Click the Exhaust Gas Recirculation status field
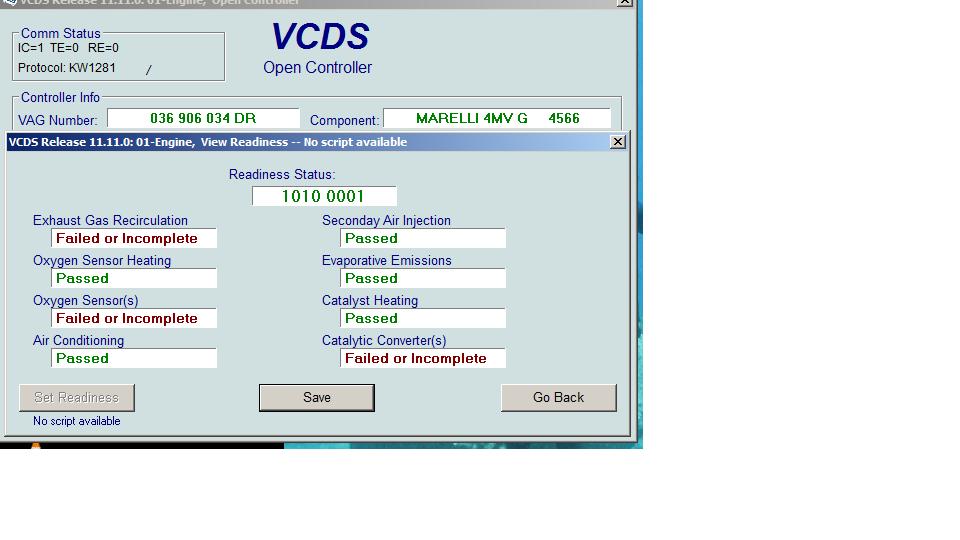960x540 pixels. coord(133,238)
